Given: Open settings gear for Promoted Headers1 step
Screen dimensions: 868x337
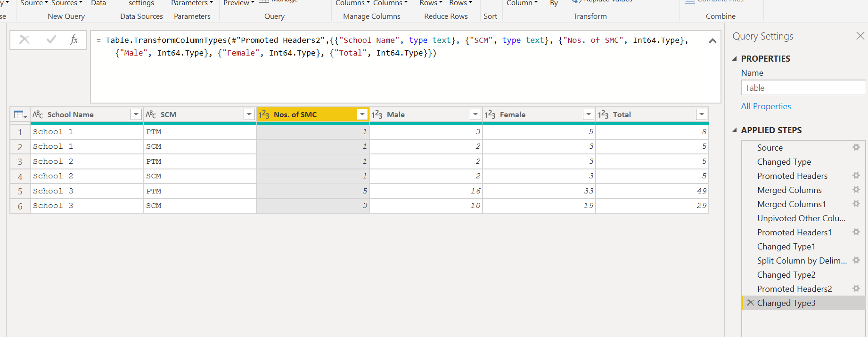Looking at the screenshot, I should [x=856, y=232].
